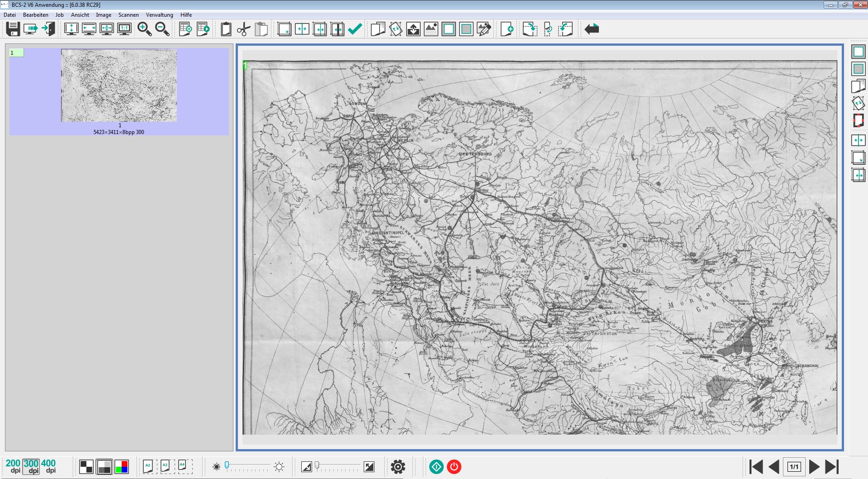
Task: Click the 1/1 page number field
Action: (794, 467)
